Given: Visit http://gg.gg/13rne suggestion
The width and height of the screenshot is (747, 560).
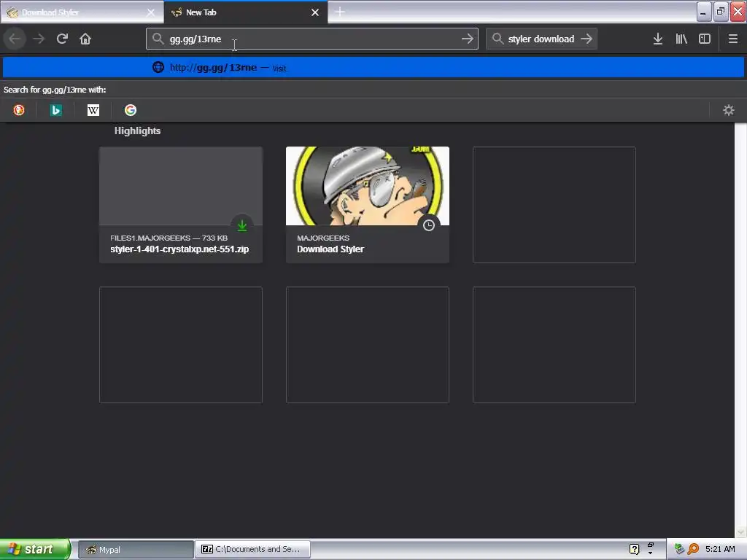Looking at the screenshot, I should point(373,68).
